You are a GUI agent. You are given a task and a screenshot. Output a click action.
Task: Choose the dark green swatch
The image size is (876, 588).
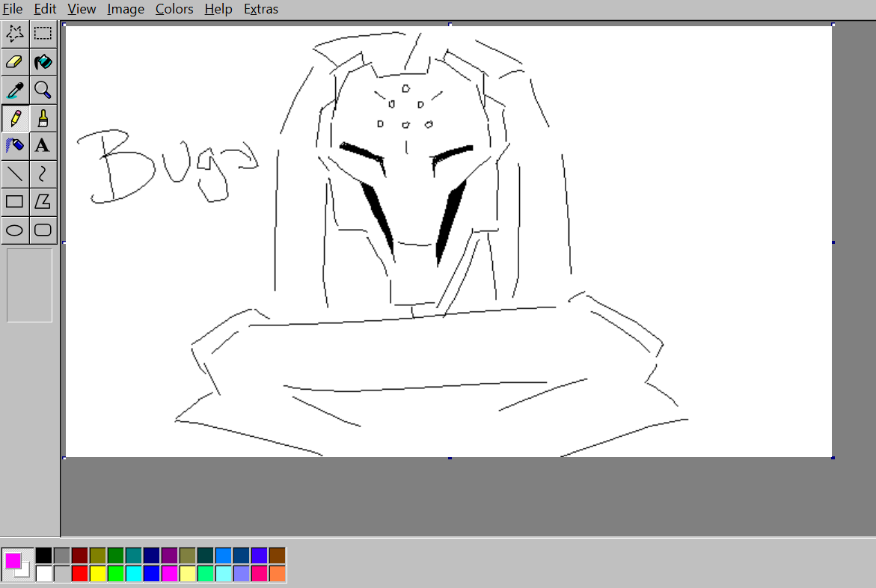[x=115, y=556]
